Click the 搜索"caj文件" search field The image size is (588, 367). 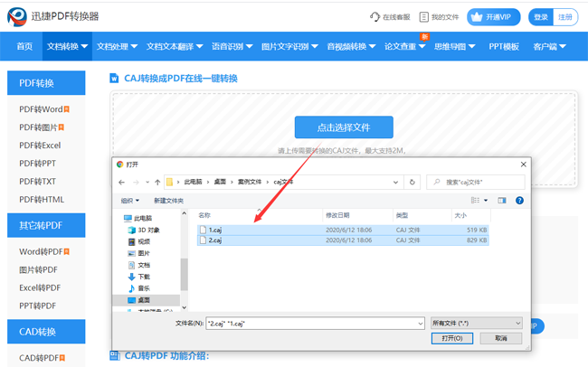pyautogui.click(x=476, y=183)
